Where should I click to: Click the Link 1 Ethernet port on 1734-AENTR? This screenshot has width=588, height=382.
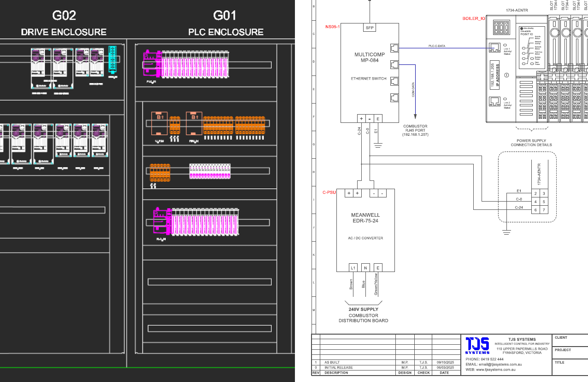494,48
